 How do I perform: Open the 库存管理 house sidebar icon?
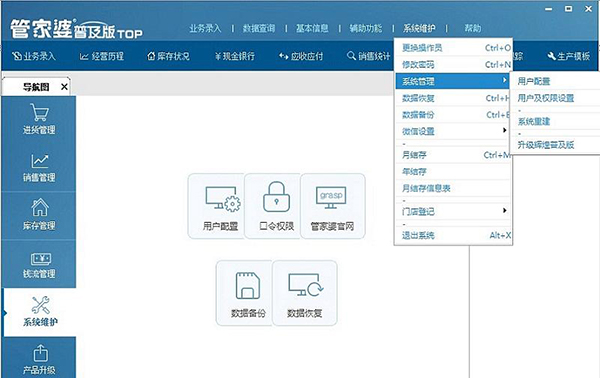[39, 215]
